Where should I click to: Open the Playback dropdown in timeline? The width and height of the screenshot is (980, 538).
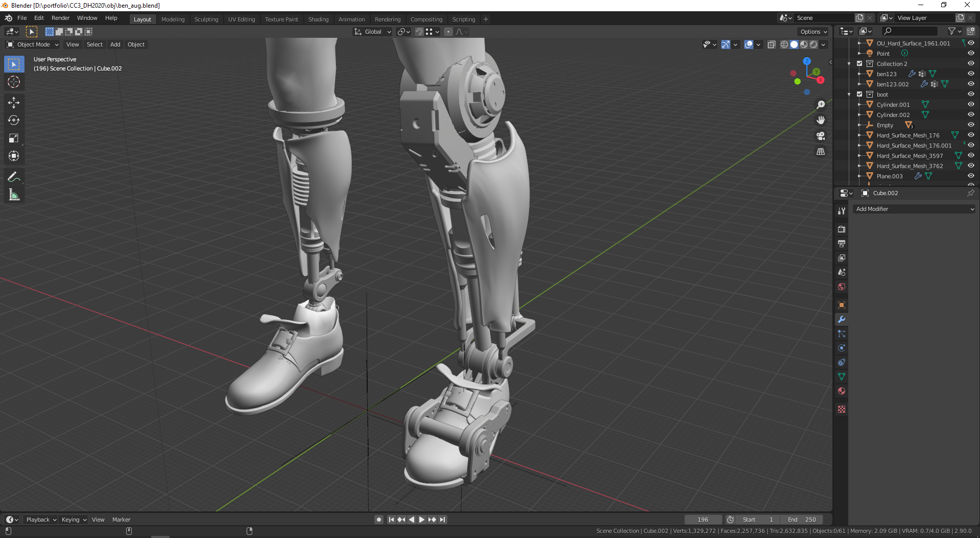click(41, 520)
